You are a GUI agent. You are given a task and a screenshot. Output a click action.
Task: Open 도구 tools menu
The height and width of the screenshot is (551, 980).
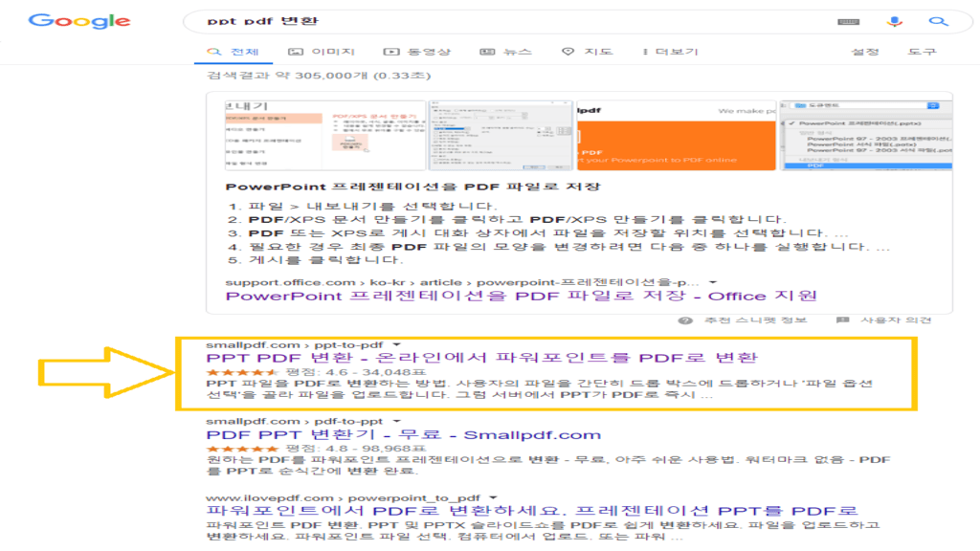922,52
